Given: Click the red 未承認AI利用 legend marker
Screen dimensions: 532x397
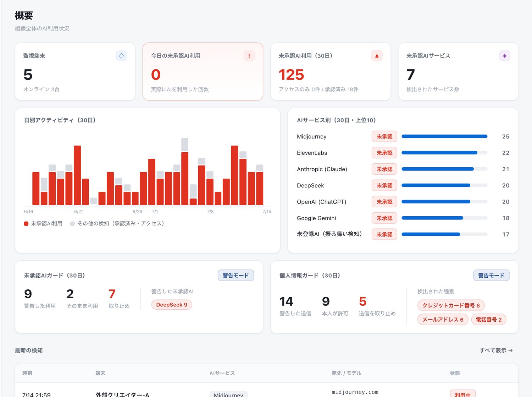Looking at the screenshot, I should pos(26,224).
